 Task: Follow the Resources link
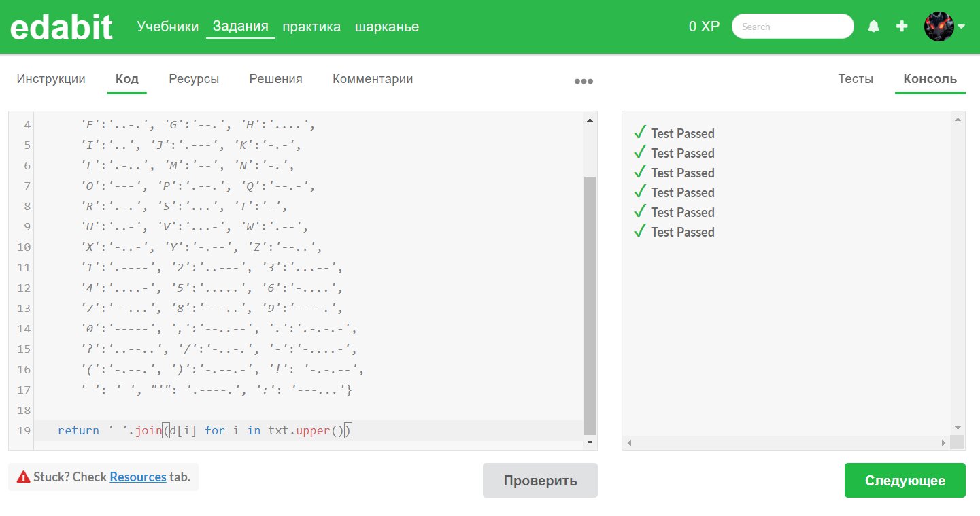click(138, 477)
